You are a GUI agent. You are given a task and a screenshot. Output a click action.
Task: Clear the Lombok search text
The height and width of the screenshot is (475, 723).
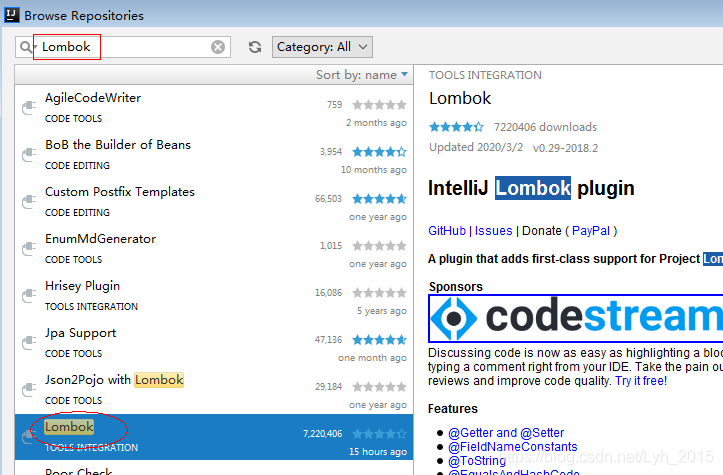coord(218,47)
